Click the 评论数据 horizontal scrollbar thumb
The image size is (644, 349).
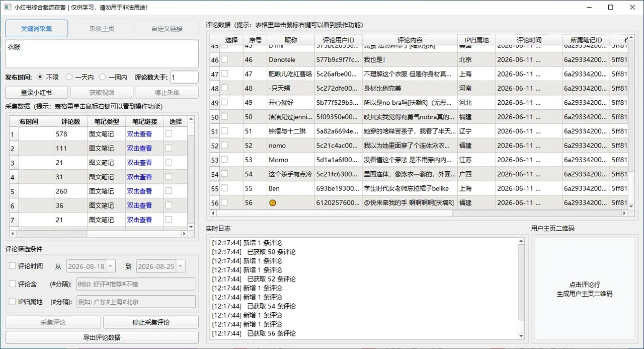click(335, 214)
